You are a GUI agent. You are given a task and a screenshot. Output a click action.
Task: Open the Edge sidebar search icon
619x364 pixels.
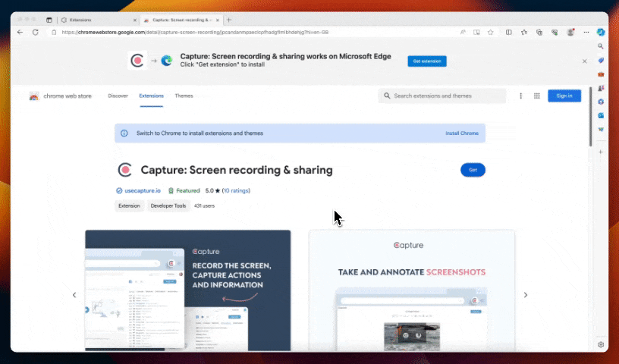601,46
